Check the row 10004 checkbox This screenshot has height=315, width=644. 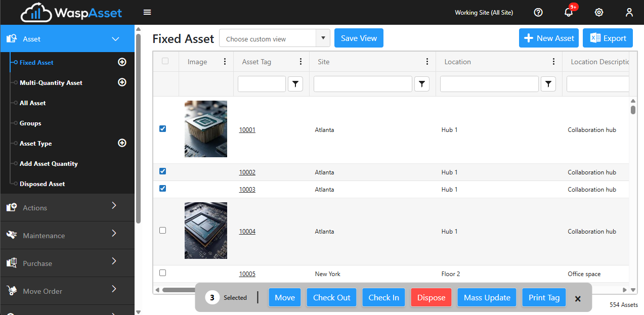coord(162,230)
